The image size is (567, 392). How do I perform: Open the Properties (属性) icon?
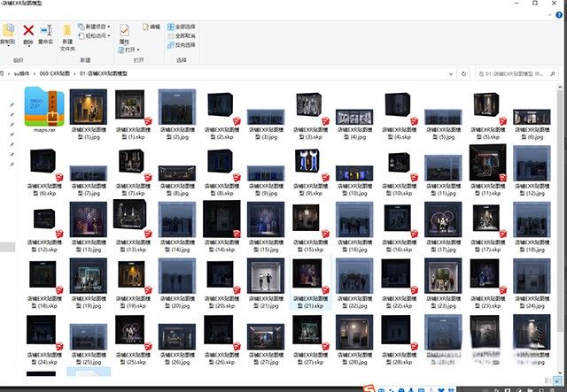(x=124, y=32)
